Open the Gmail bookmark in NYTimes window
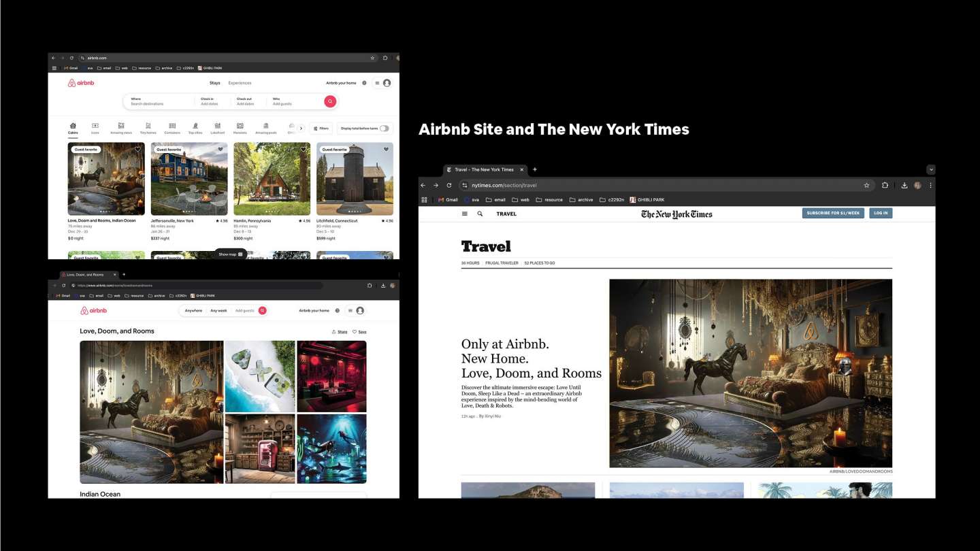980x551 pixels. pos(448,200)
